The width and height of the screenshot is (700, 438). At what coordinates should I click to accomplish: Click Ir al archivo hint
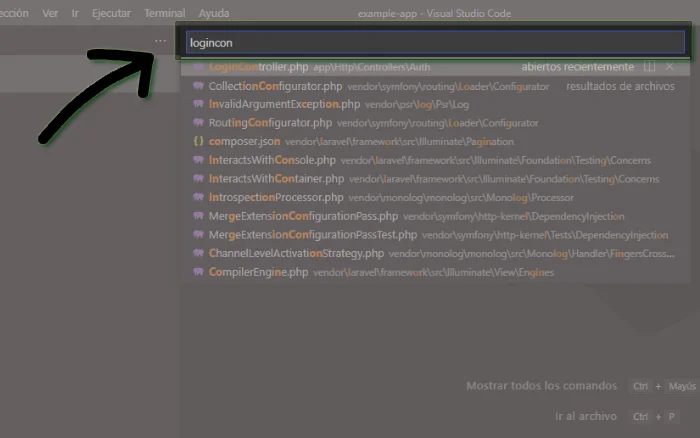click(x=586, y=417)
